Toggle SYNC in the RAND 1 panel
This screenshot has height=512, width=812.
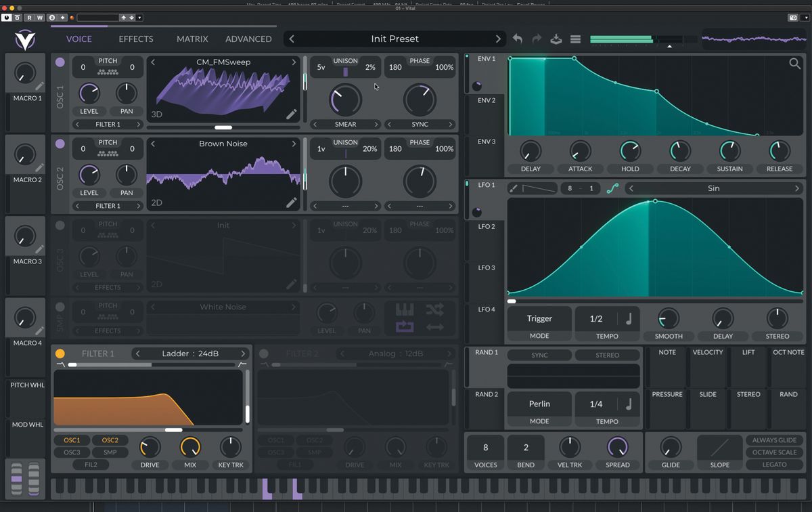click(539, 354)
